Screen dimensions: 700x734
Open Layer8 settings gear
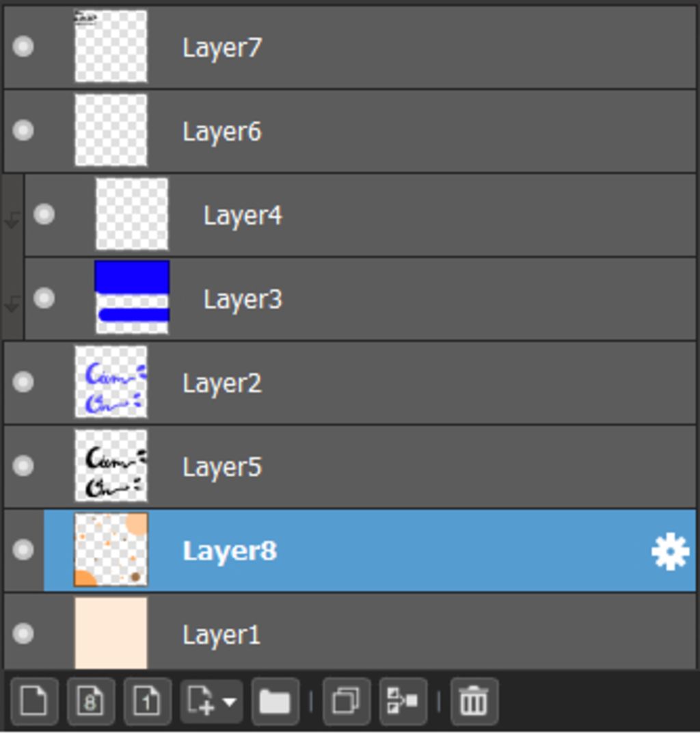click(x=670, y=551)
